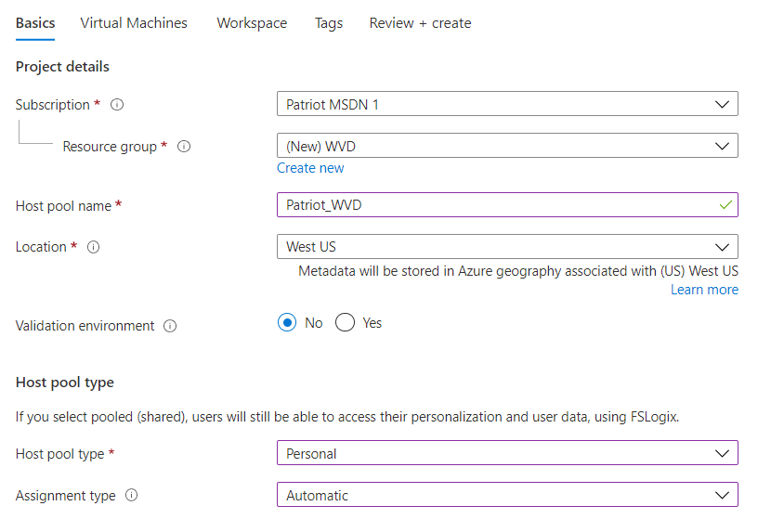Expand the Host pool type dropdown
The height and width of the screenshot is (532, 771).
pos(507,453)
